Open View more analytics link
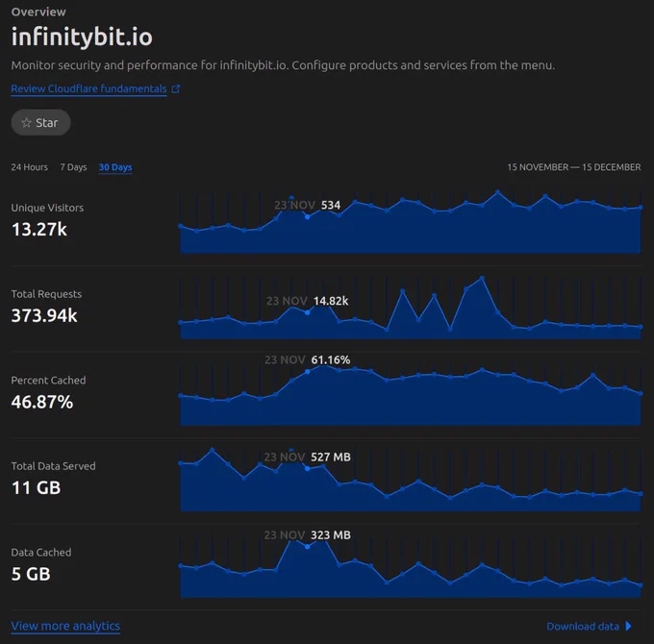The height and width of the screenshot is (644, 654). [65, 626]
